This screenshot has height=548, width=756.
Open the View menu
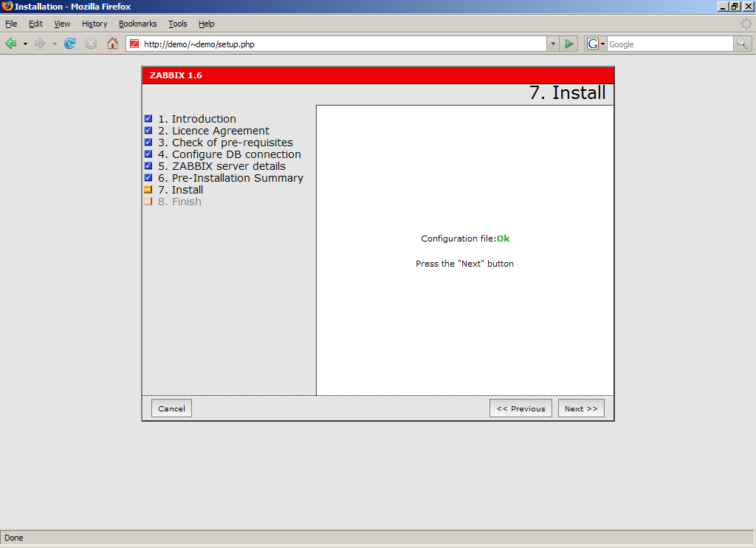62,24
